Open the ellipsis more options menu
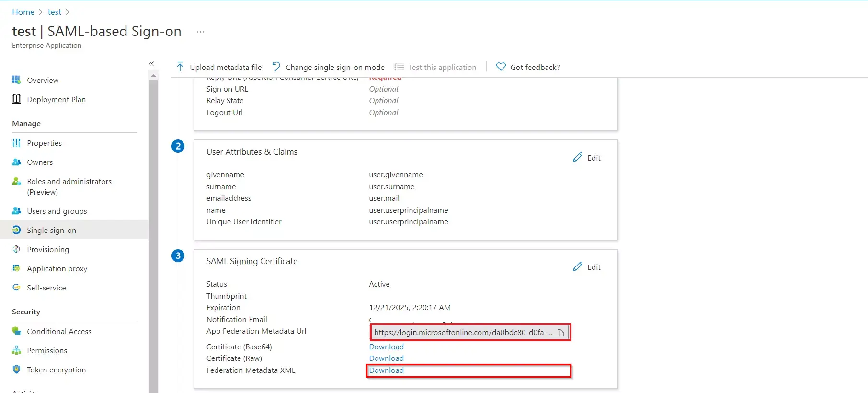This screenshot has width=868, height=393. 200,32
